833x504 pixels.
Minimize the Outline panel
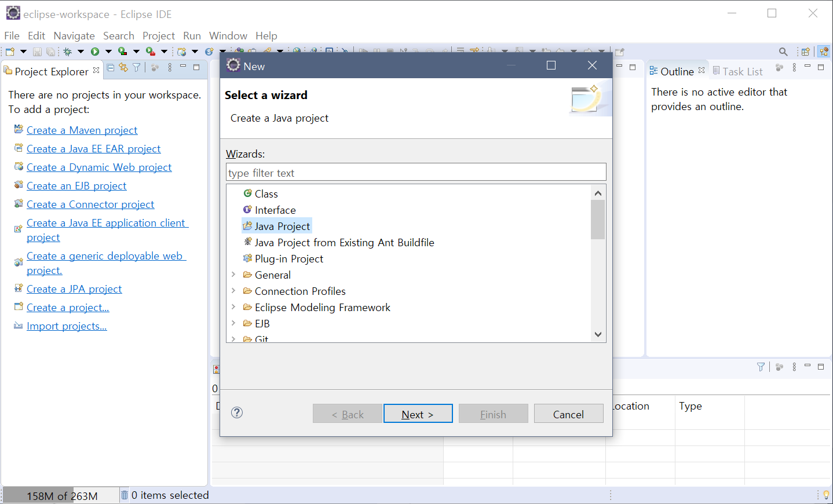pyautogui.click(x=808, y=67)
